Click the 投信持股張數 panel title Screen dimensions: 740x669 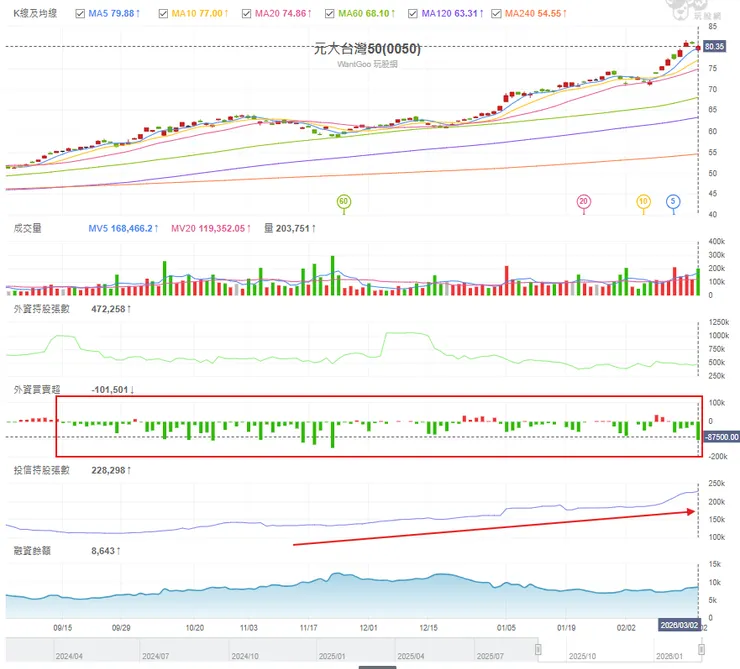[x=42, y=470]
